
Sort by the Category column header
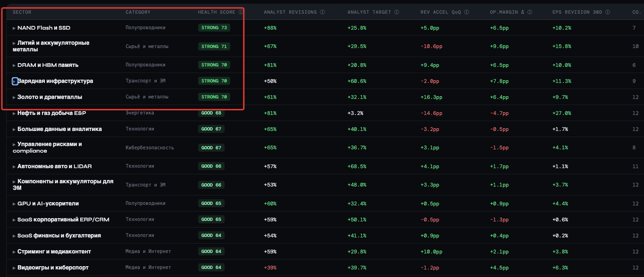[138, 12]
